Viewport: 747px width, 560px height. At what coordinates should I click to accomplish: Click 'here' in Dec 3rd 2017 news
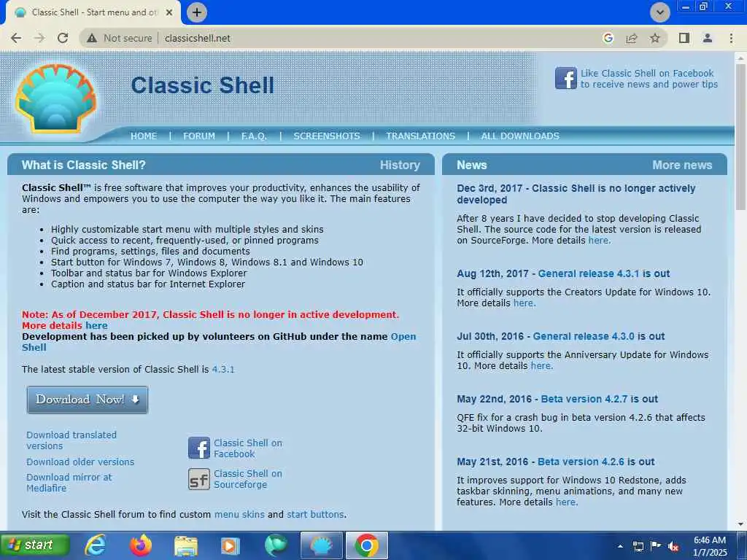[x=598, y=241]
